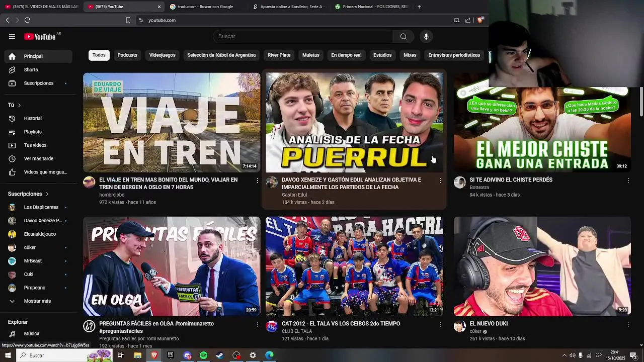Viewport: 644px width, 362px height.
Task: Expand the Tú section chevron
Action: coord(19,105)
